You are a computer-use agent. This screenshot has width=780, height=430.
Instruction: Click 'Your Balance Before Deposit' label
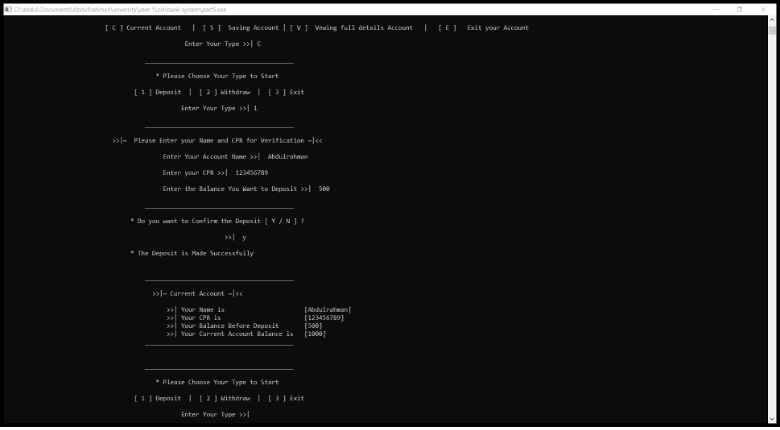229,326
